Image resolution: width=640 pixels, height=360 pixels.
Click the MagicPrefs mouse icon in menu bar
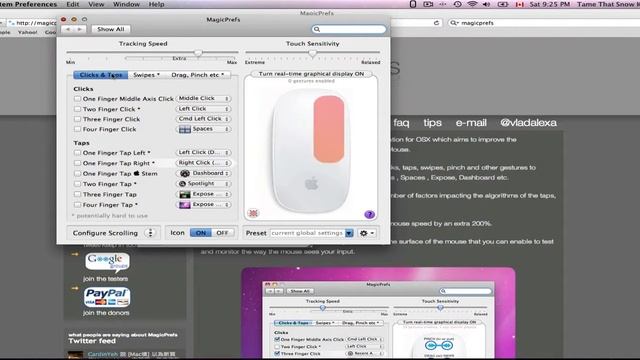[x=413, y=4]
